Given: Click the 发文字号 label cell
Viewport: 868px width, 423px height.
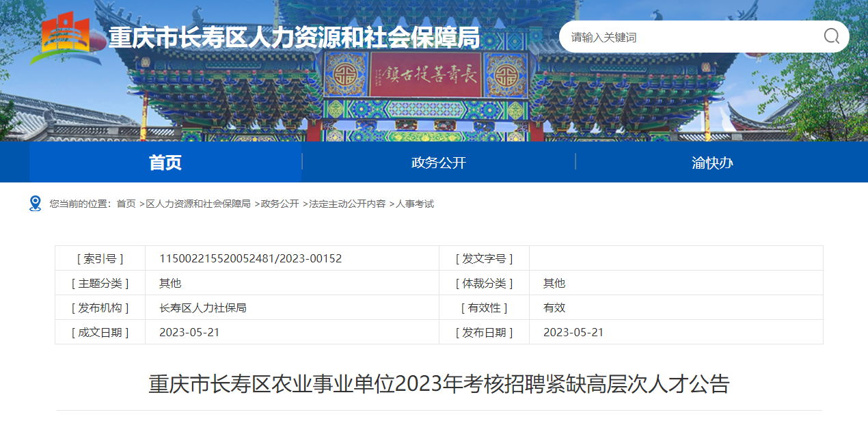Looking at the screenshot, I should 484,258.
